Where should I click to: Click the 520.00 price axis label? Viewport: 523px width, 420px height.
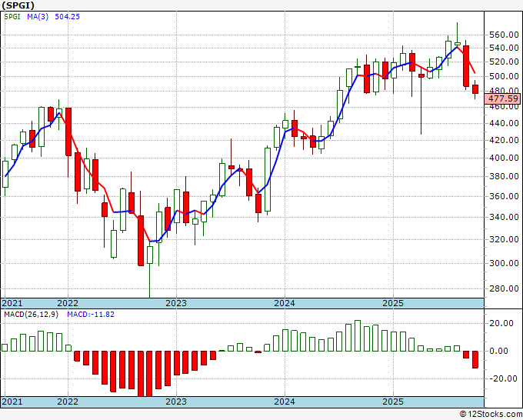504,62
